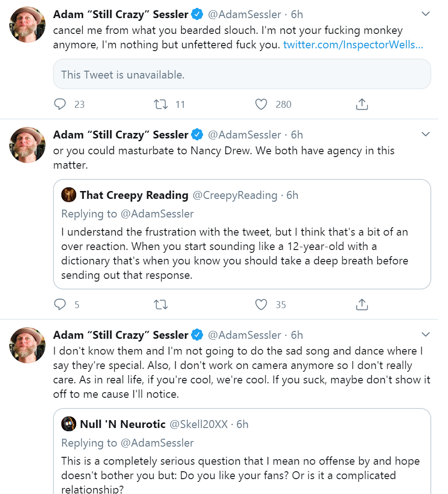Open That Creepy Reading's quoted tweet
The image size is (448, 494).
242,234
